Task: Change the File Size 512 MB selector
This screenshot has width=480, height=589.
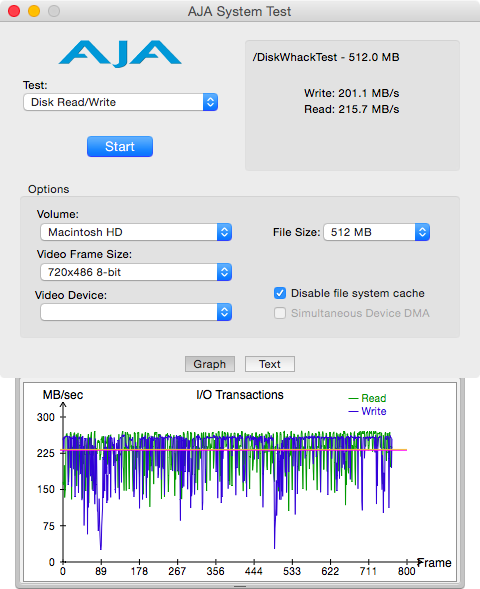Action: 376,232
